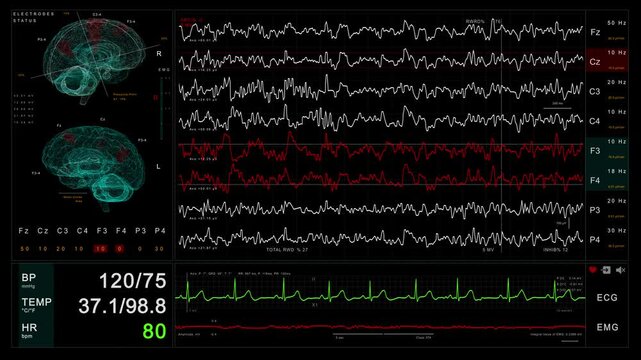
Task: Click the green heart rate value 80
Action: (154, 331)
